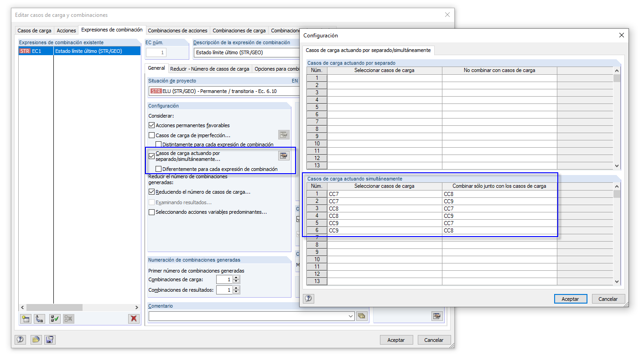Go to the Combinaciones de carga tab
The width and height of the screenshot is (644, 361).
tap(239, 31)
